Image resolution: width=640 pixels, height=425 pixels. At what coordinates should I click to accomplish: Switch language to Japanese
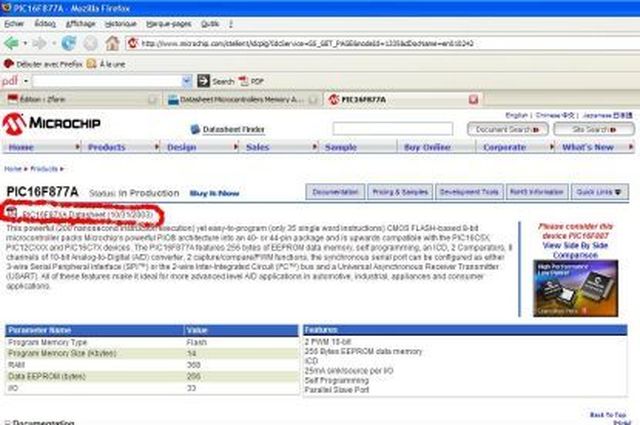608,116
